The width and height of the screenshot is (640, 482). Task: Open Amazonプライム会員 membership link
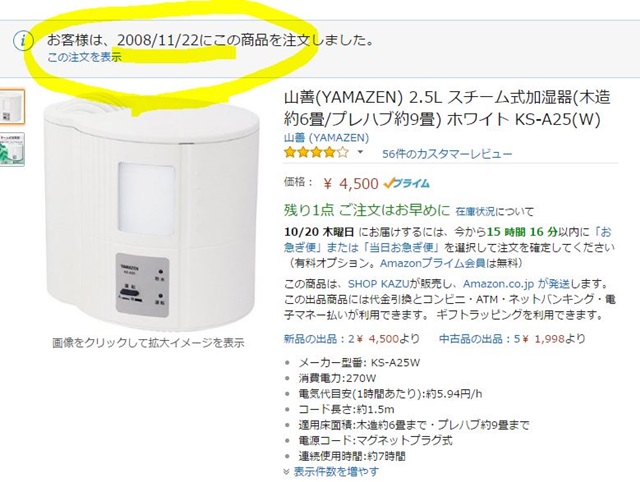tap(433, 263)
